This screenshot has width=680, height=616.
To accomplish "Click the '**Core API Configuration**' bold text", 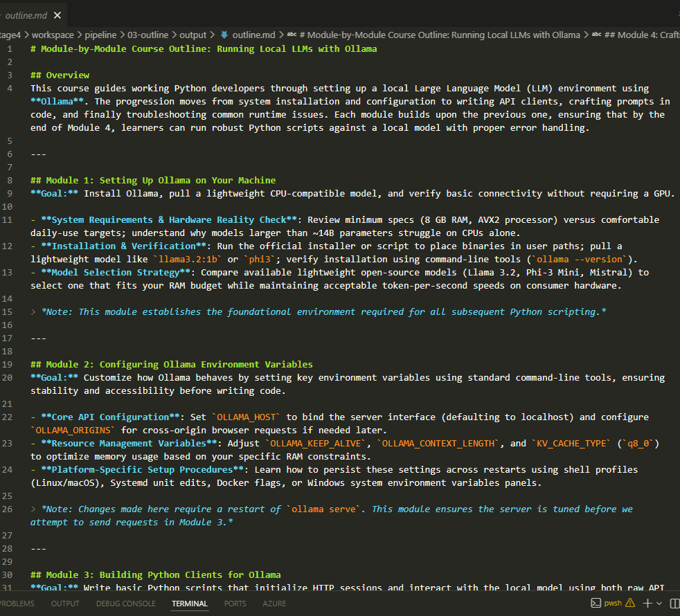I will pyautogui.click(x=110, y=417).
